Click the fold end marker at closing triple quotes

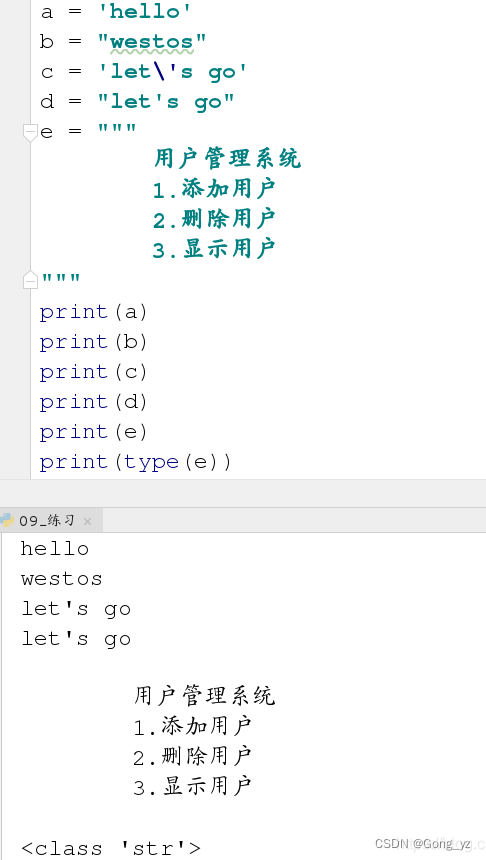tap(30, 281)
